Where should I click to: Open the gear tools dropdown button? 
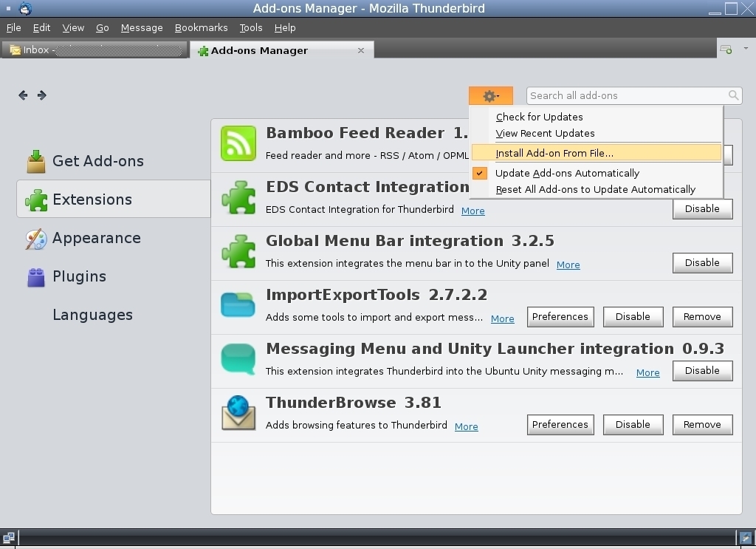click(x=490, y=95)
